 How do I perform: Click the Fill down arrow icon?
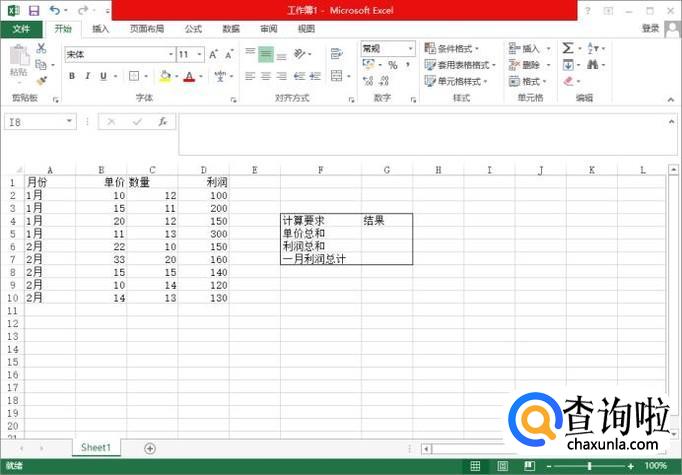point(568,65)
